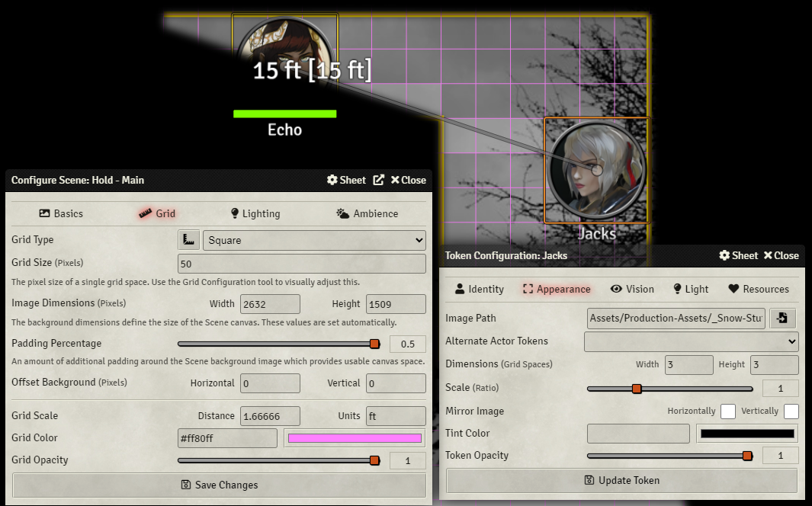Viewport: 812px width, 506px height.
Task: Select the Jacks token portrait
Action: [x=596, y=170]
